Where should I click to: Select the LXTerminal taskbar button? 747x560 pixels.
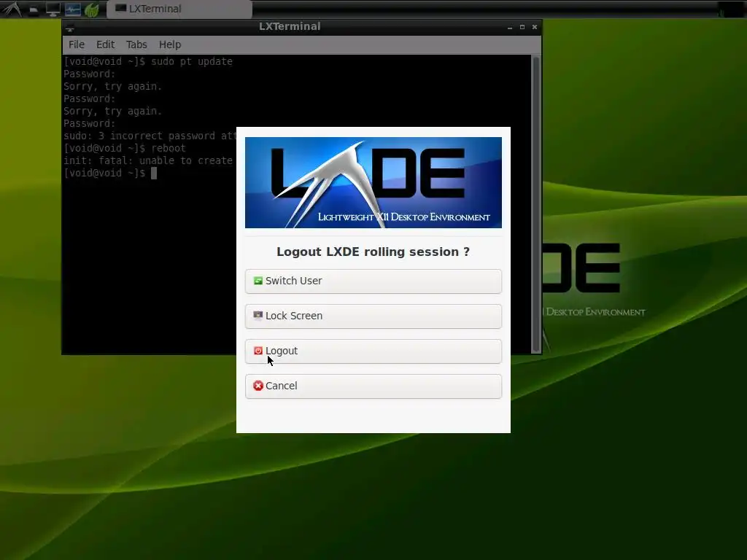[179, 9]
